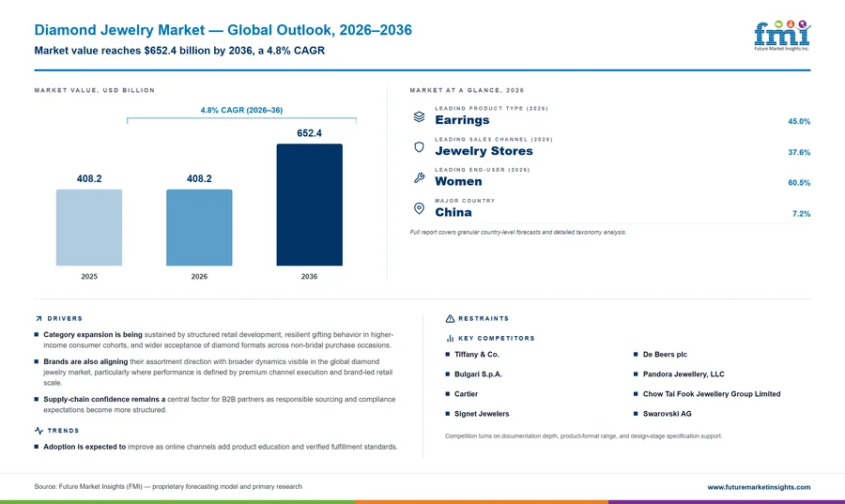Viewport: 845px width, 504px height.
Task: Click the Market Value, USD Billion heading
Action: pyautogui.click(x=95, y=90)
